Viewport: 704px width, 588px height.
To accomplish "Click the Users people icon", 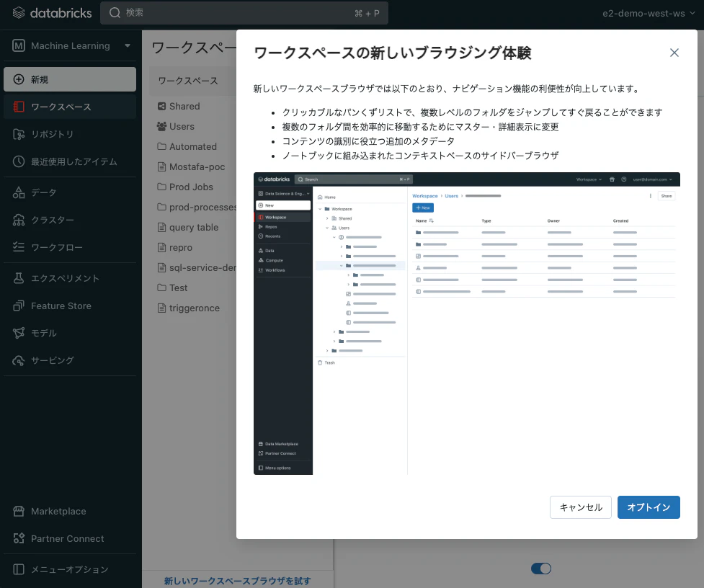I will pos(161,127).
